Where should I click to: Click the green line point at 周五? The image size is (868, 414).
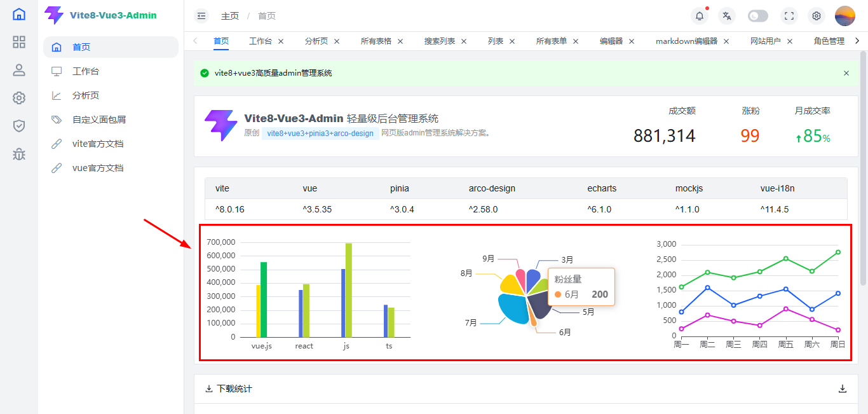(x=786, y=258)
